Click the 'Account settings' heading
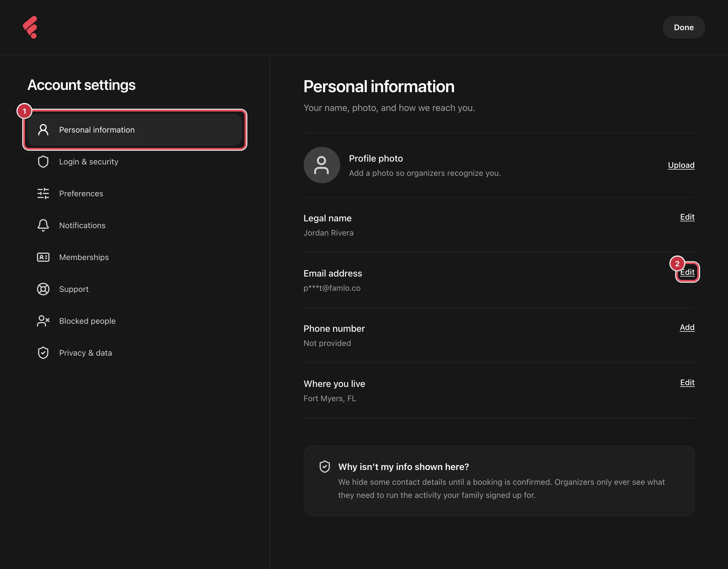 point(81,85)
